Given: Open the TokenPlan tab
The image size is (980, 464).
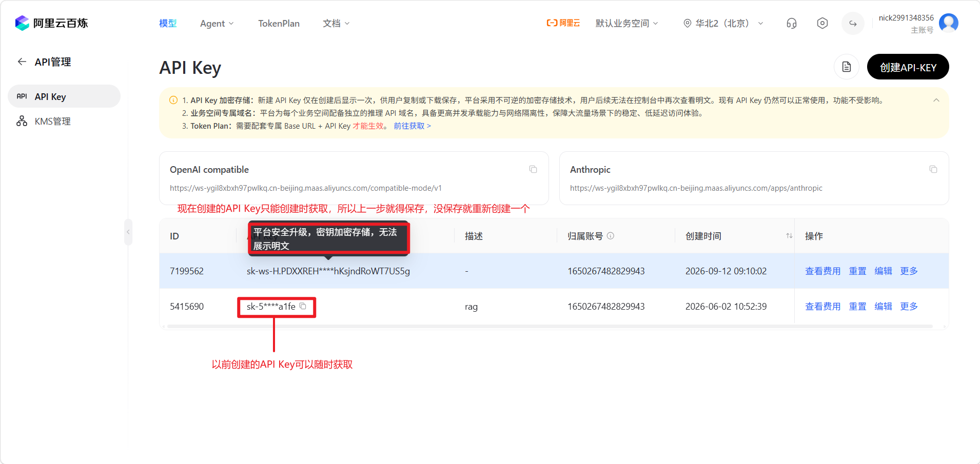Looking at the screenshot, I should [279, 24].
